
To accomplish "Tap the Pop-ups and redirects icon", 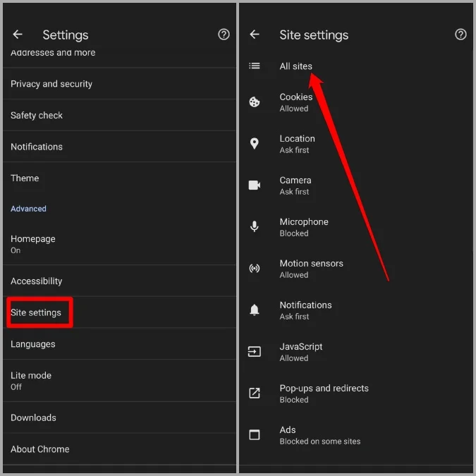I will click(255, 393).
